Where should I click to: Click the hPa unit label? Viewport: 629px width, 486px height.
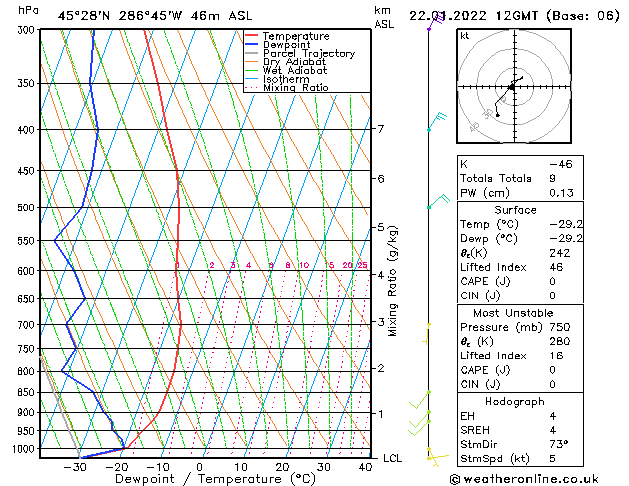(x=28, y=10)
